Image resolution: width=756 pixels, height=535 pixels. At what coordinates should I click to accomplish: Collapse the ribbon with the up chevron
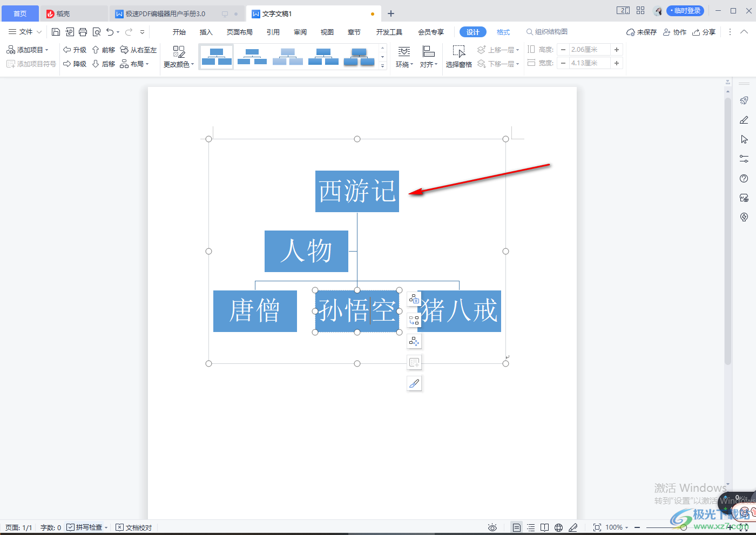(744, 32)
